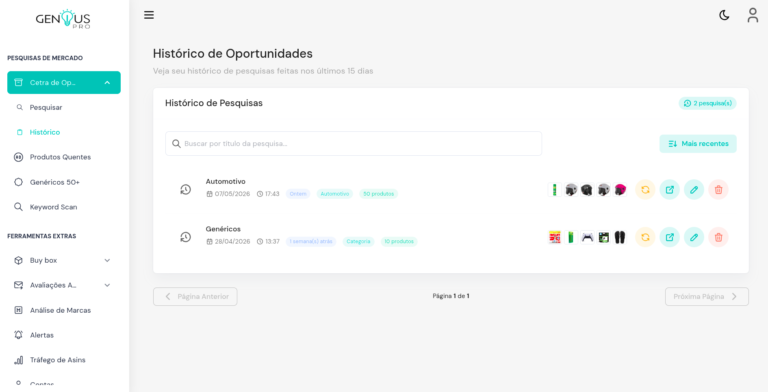Open Análise de Marcas
Screen dimensions: 768x392
[x=60, y=310]
